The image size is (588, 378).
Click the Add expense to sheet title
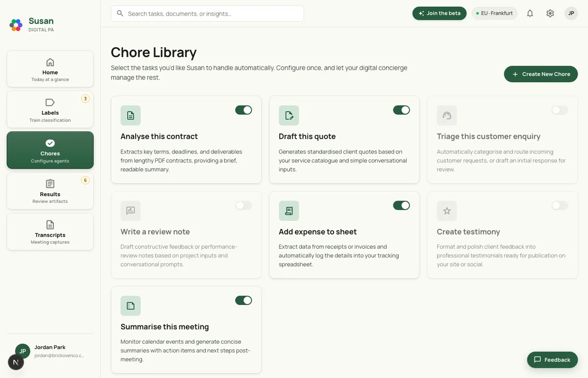pyautogui.click(x=318, y=231)
